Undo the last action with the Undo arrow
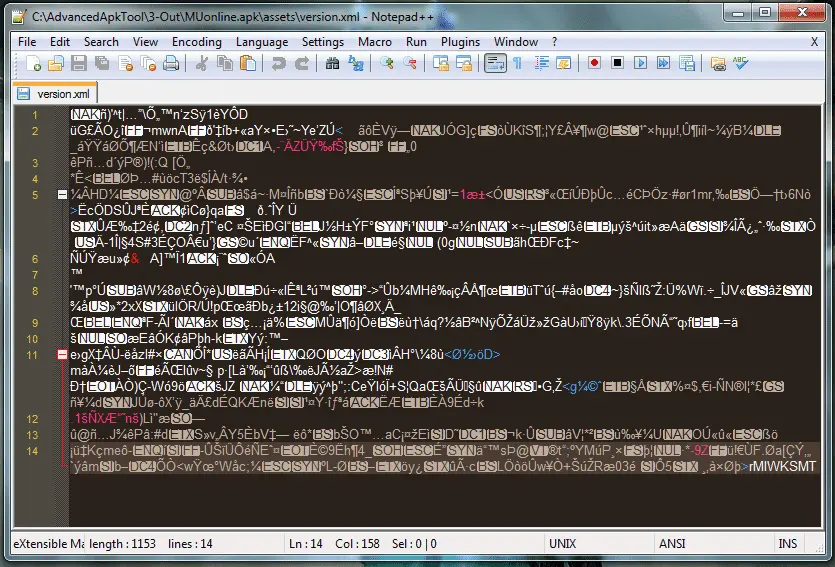835x567 pixels. [278, 64]
